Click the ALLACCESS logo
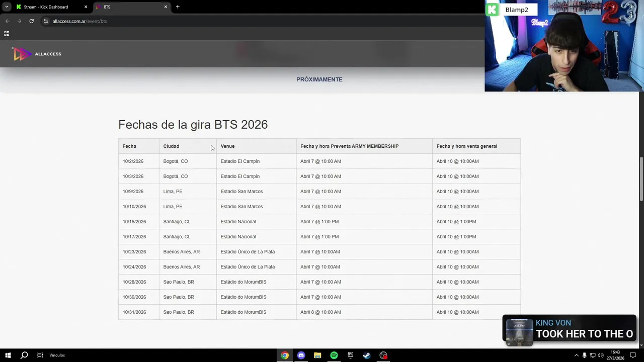The height and width of the screenshot is (362, 644). [x=37, y=54]
